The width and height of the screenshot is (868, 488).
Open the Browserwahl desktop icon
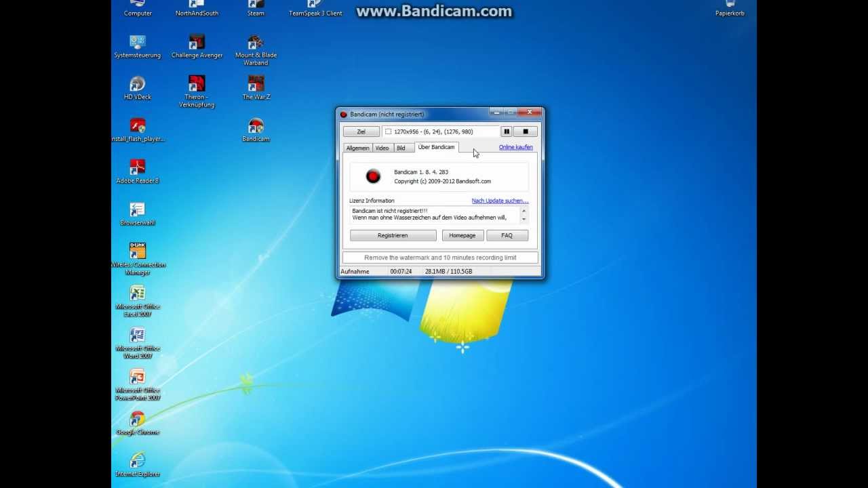coord(138,214)
